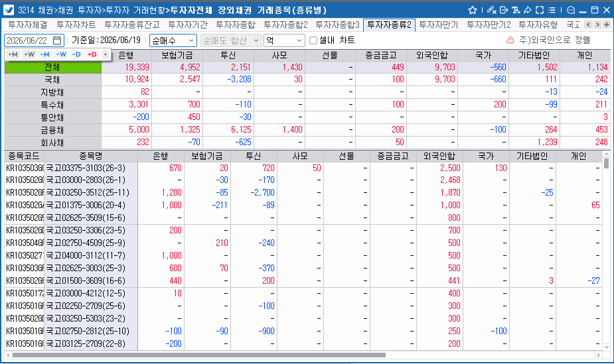
Task: Click the 종목코드 column header
Action: 24,156
